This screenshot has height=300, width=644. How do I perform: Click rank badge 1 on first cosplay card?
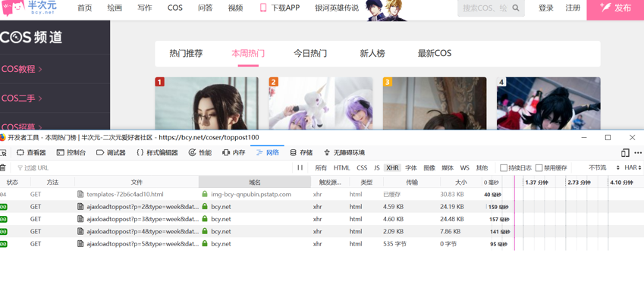pos(160,82)
